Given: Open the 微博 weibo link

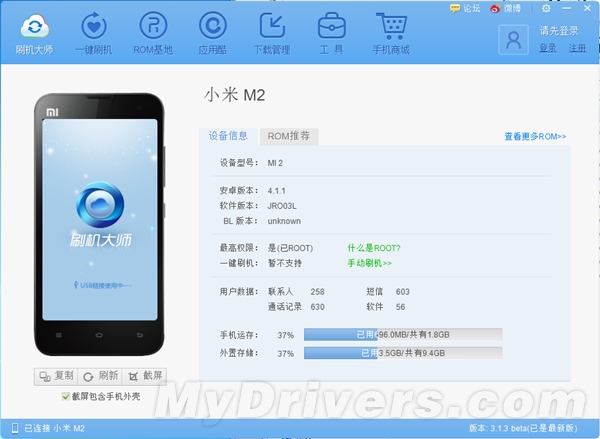Looking at the screenshot, I should (505, 8).
